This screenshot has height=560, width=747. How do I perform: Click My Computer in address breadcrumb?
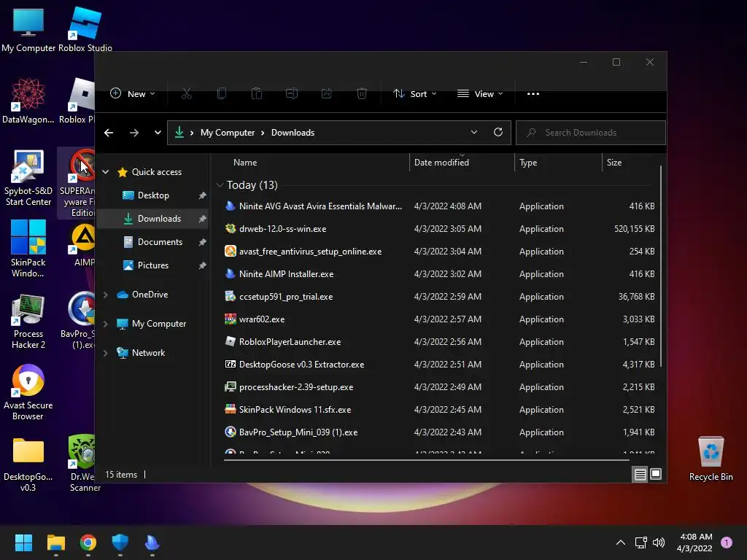pos(228,133)
